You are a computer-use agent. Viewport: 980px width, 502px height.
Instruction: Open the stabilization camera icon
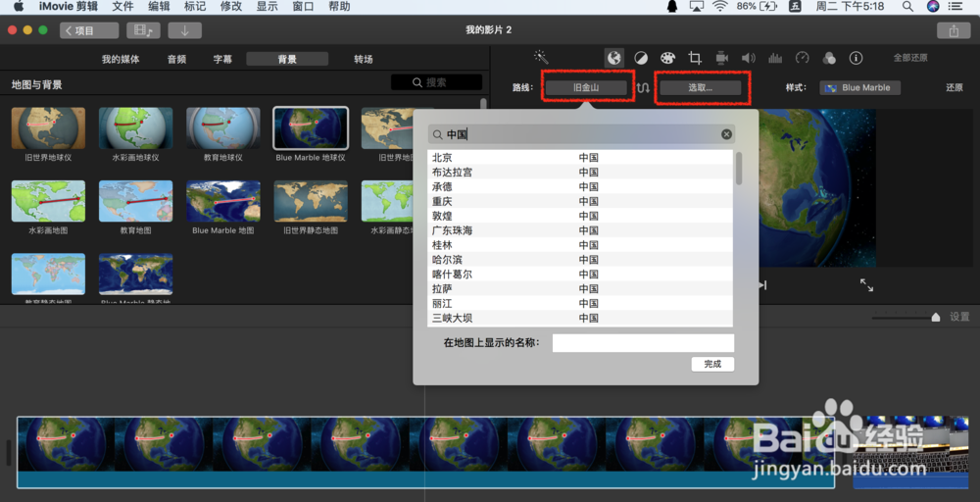tap(722, 58)
